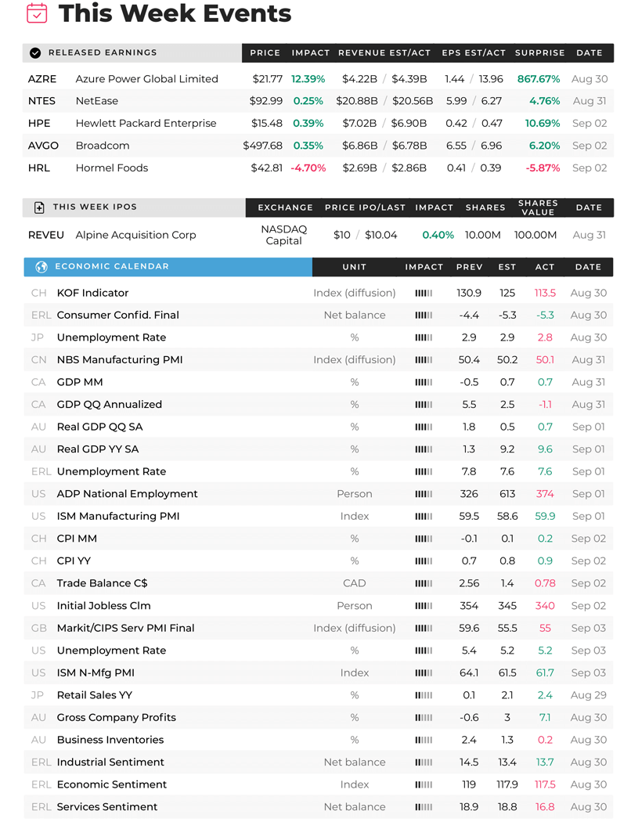The width and height of the screenshot is (631, 840).
Task: Click impact bars icon for Retail Sales YY
Action: pyautogui.click(x=424, y=695)
